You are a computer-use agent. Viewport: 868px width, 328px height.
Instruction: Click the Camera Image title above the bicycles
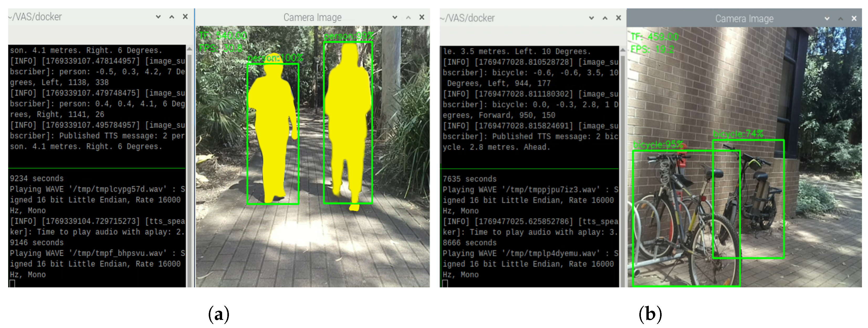(744, 19)
